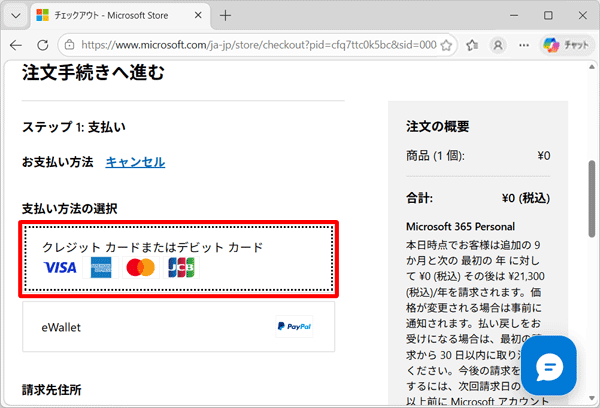Add this page to favorites with the star icon
Screen dimensions: 600x408
tap(445, 45)
